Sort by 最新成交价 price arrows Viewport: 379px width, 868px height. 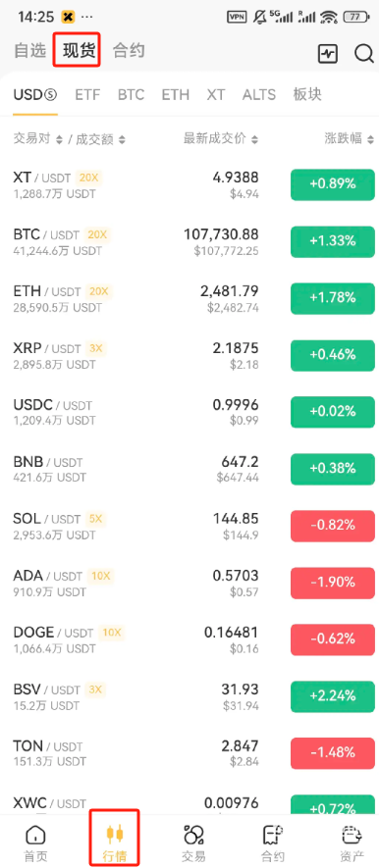click(254, 139)
